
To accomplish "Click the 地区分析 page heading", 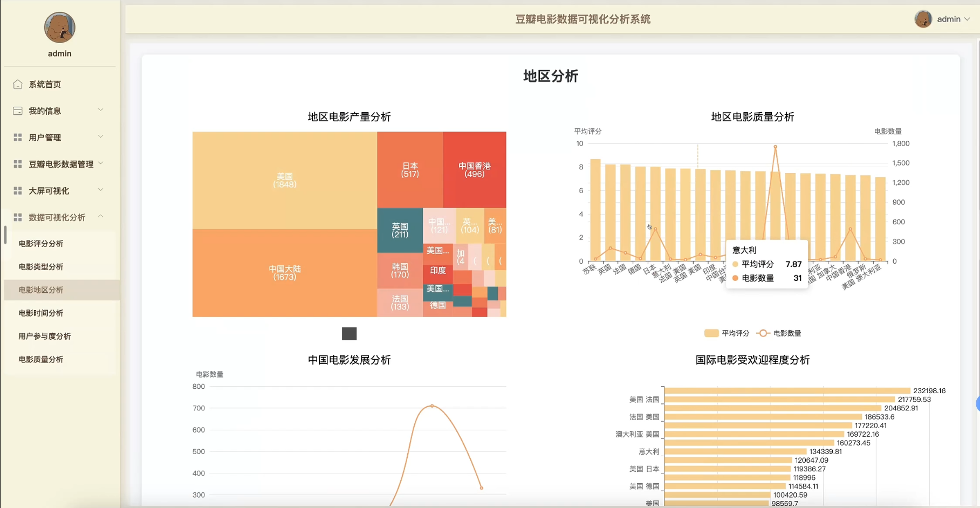I will tap(551, 76).
